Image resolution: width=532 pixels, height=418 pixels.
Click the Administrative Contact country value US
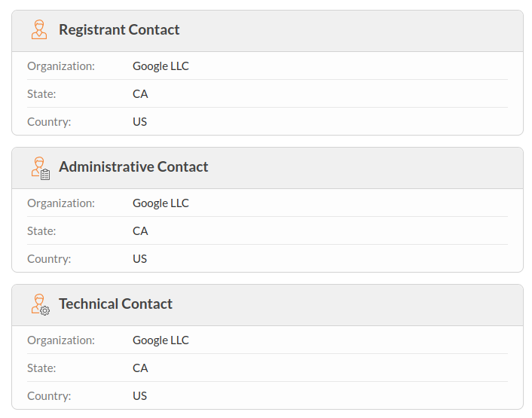pos(139,259)
